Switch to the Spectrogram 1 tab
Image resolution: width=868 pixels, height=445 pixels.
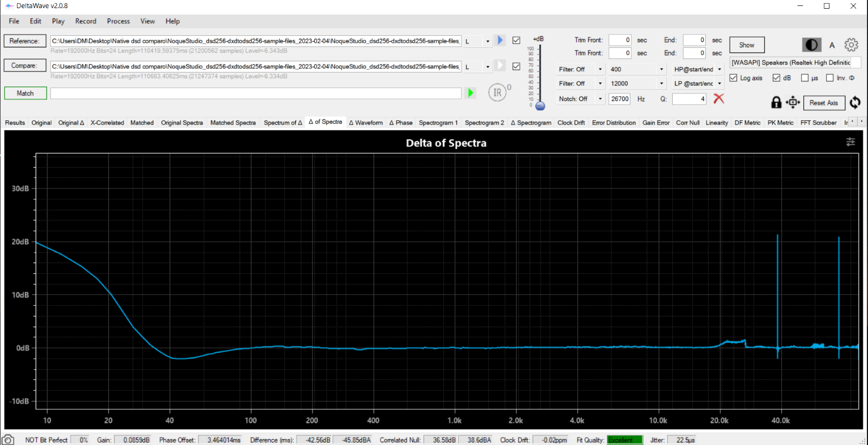click(x=438, y=122)
